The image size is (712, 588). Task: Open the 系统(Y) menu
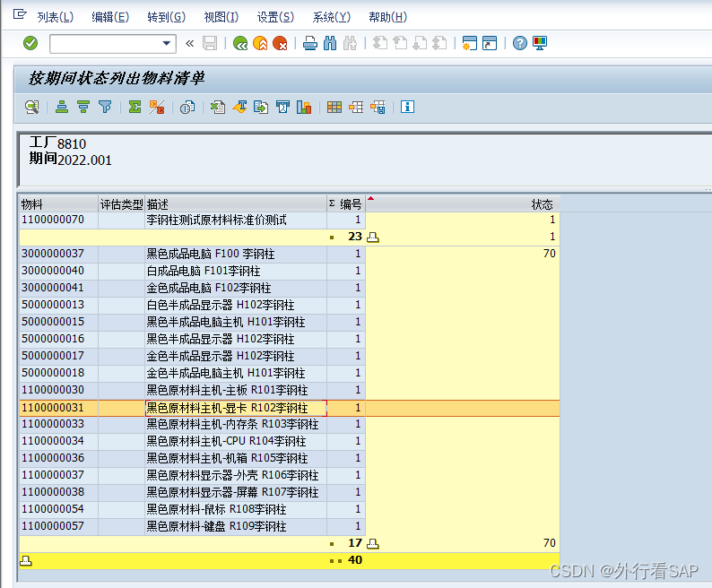[332, 17]
